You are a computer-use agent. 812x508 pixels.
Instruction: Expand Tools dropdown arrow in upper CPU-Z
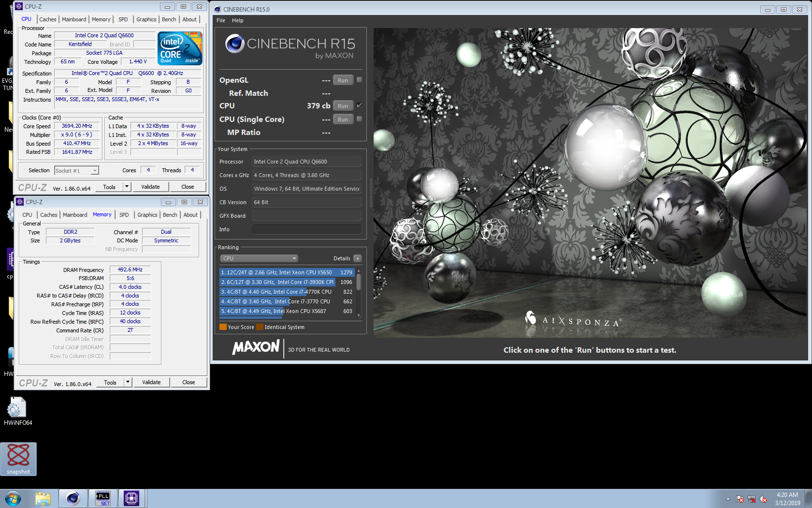[127, 187]
